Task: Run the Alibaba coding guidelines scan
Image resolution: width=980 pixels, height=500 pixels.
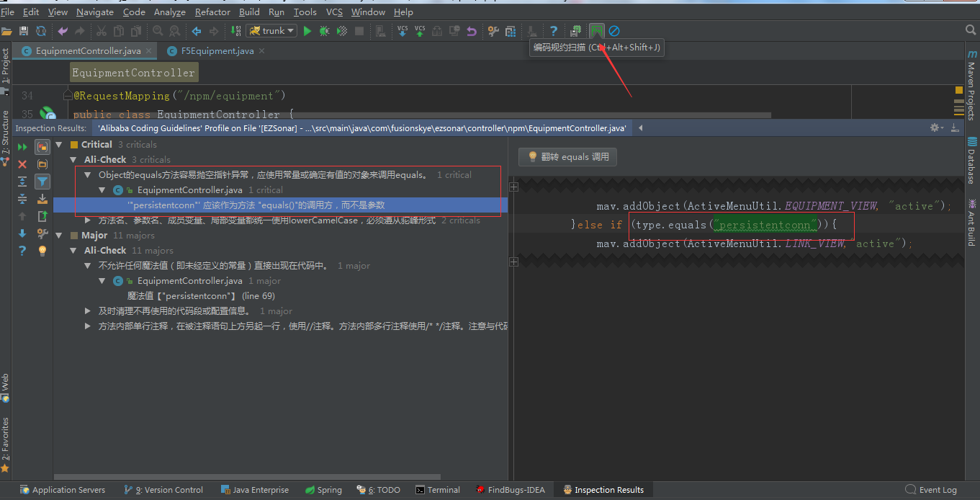Action: coord(596,31)
